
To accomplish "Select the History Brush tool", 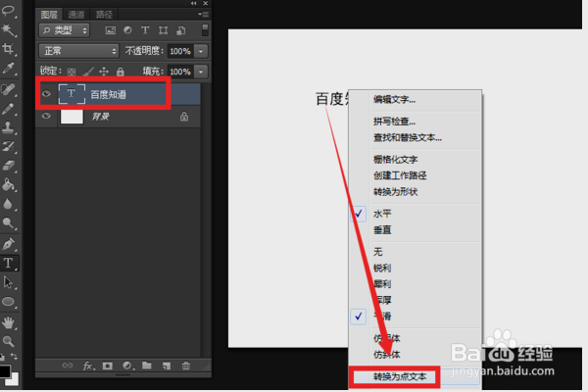I will click(x=8, y=146).
